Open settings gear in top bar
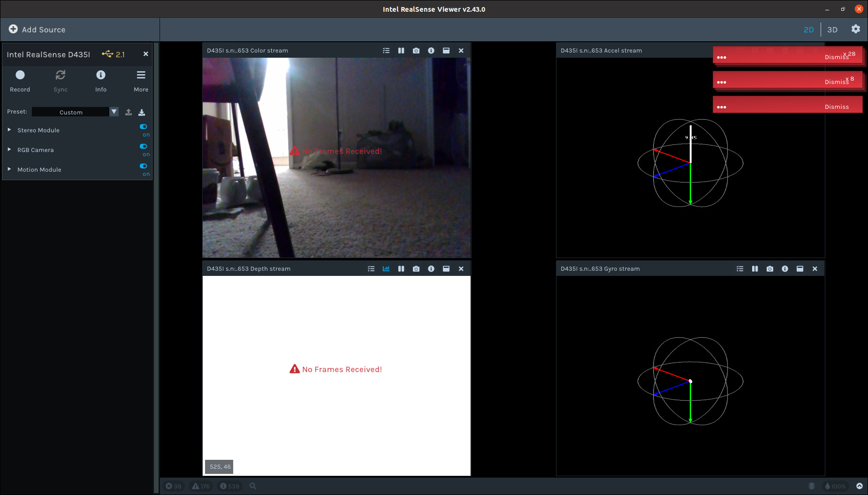 856,29
